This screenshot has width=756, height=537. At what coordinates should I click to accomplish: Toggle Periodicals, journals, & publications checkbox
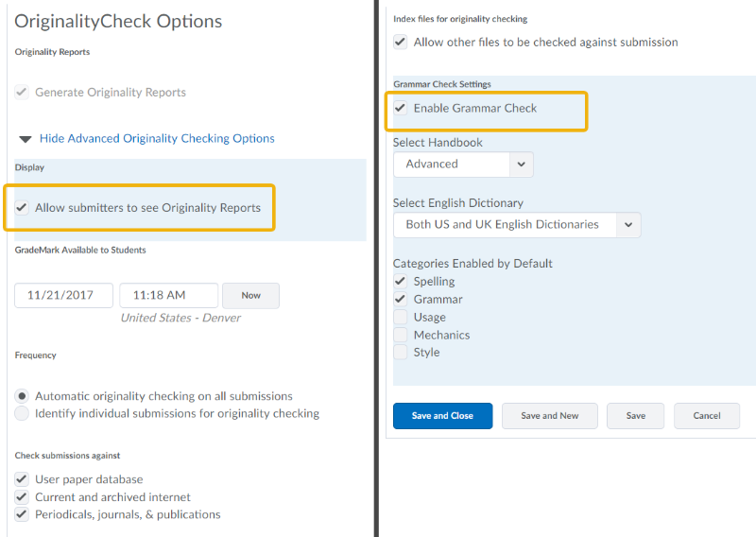click(22, 514)
